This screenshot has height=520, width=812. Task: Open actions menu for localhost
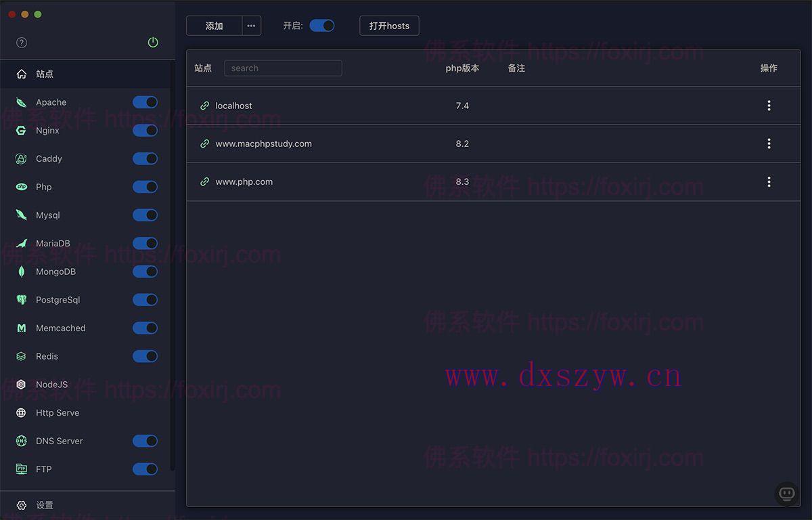[x=769, y=106]
